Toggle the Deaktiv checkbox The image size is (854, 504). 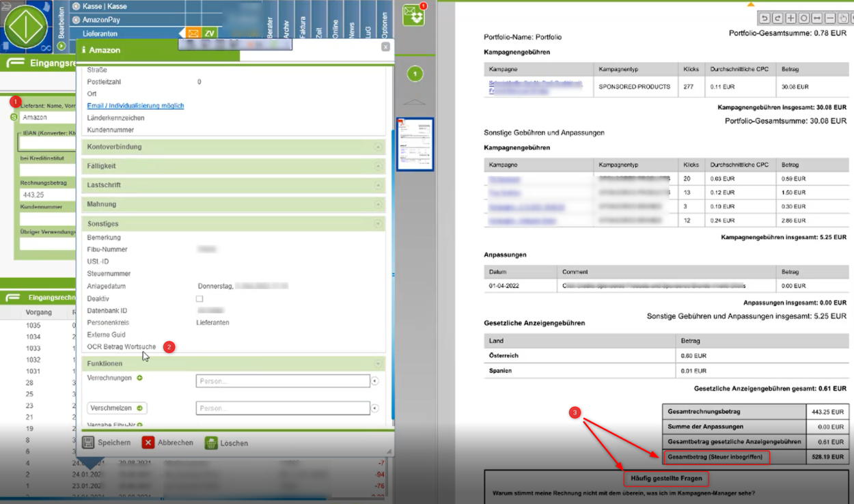(x=199, y=298)
